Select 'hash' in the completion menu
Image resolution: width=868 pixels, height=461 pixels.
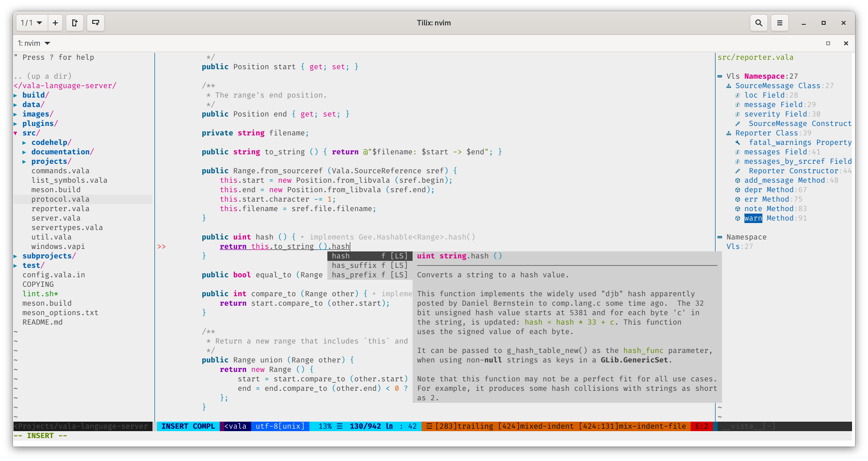tap(370, 256)
